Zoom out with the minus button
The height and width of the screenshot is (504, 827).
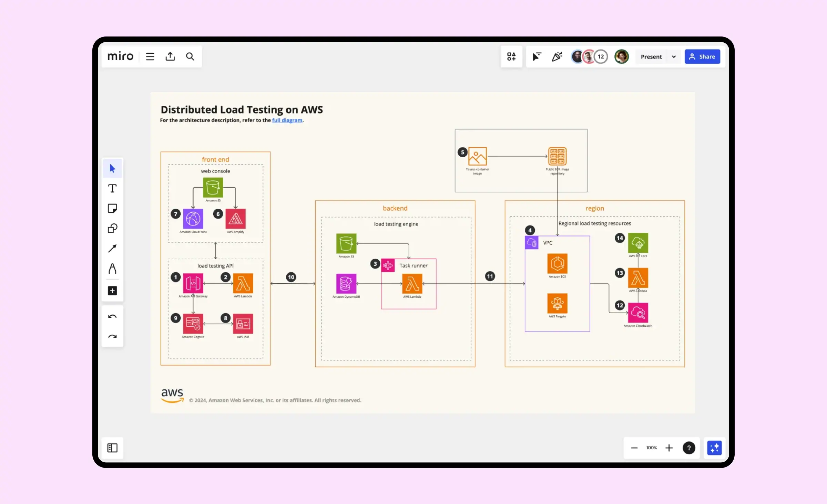[x=634, y=448]
